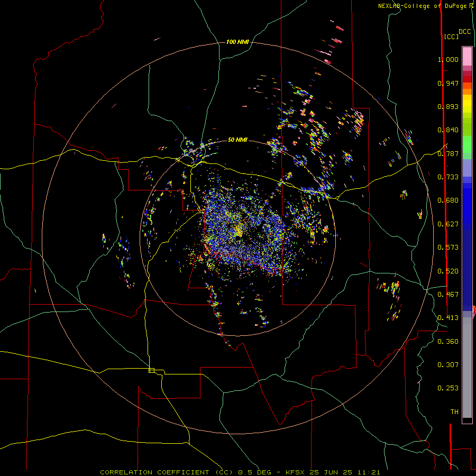The width and height of the screenshot is (476, 476).
Task: Click the small yellow square highway junction marker
Action: (x=151, y=370)
